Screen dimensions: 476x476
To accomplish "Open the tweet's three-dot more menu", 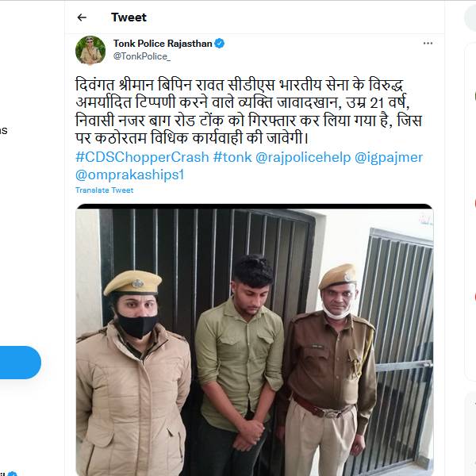I will click(428, 44).
